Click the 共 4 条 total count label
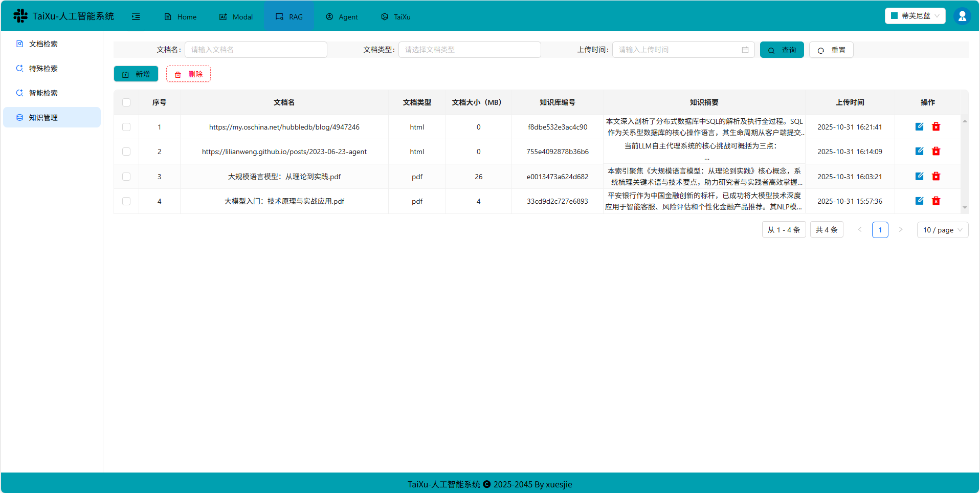Viewport: 980px width, 493px height. 827,230
